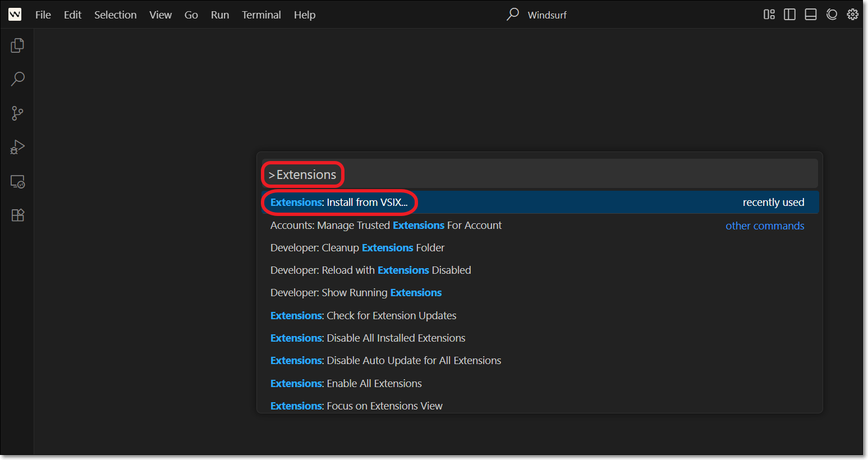Click the command palette input with >Extensions

pos(540,174)
